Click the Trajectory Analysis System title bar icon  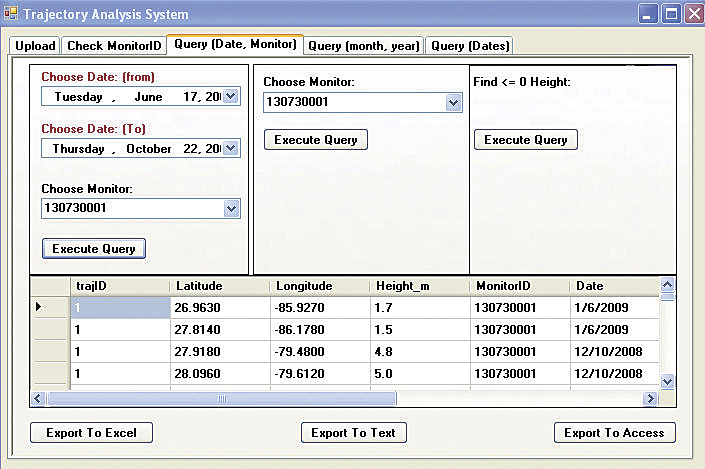(11, 13)
